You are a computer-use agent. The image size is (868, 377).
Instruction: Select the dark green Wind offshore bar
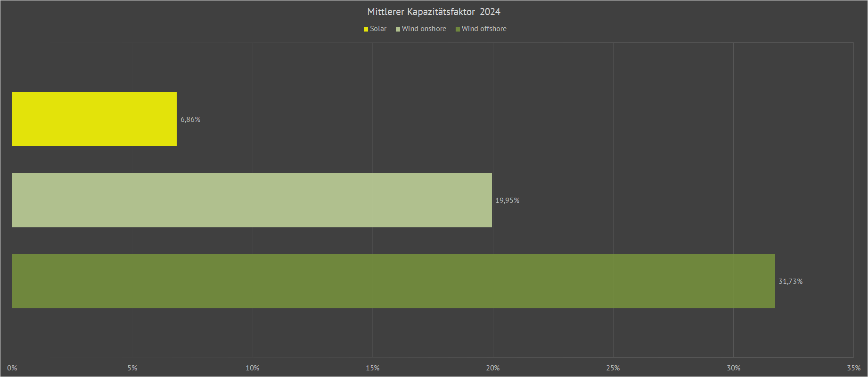[393, 281]
